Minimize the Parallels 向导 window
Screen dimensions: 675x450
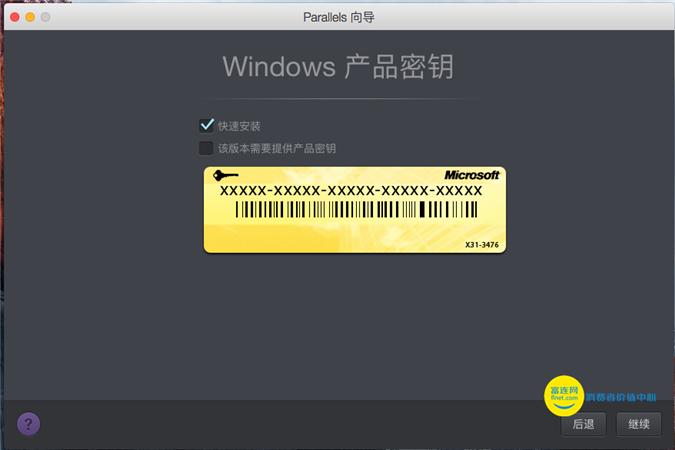pyautogui.click(x=30, y=17)
